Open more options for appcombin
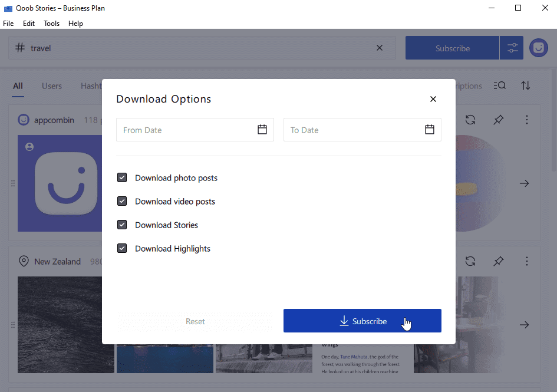557x392 pixels. tap(527, 120)
